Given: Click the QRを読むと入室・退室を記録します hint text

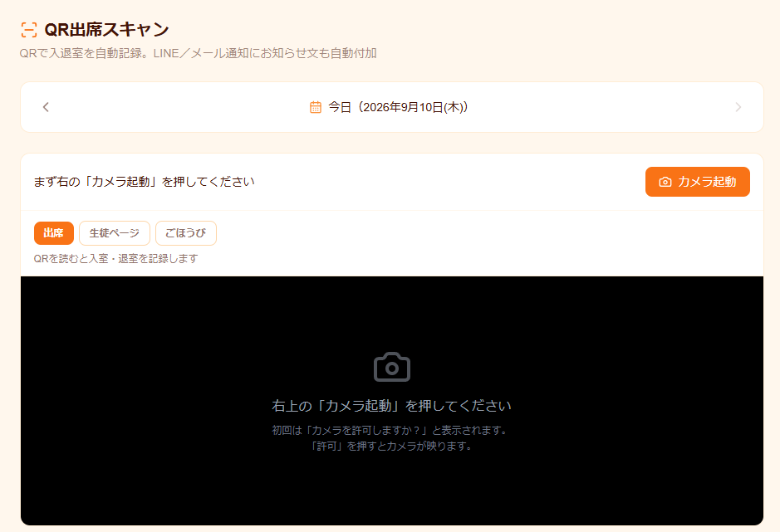Looking at the screenshot, I should click(x=116, y=259).
